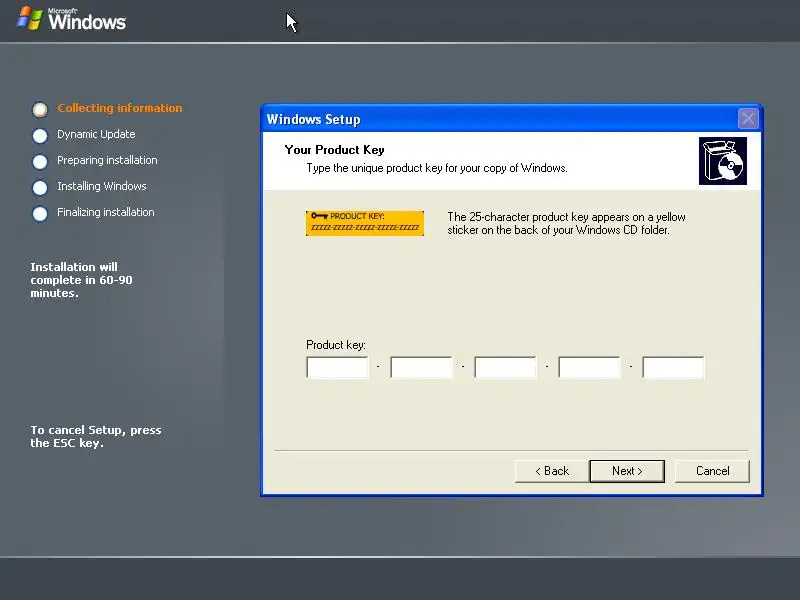Click the 'Your Product Key' heading
Image resolution: width=800 pixels, height=600 pixels.
(334, 150)
